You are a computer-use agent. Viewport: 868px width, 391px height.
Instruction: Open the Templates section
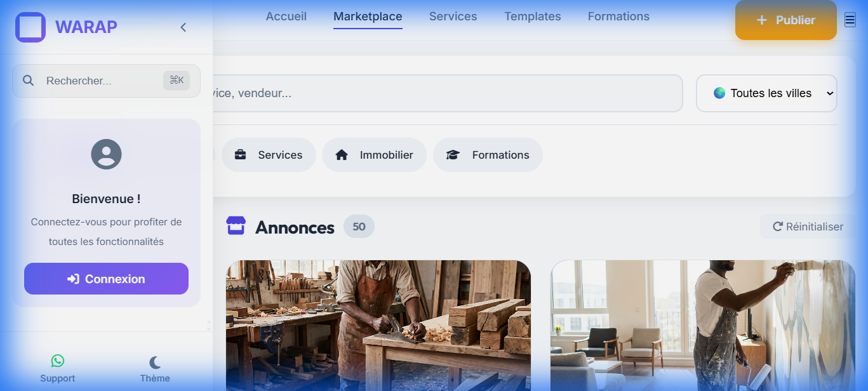[x=532, y=17]
